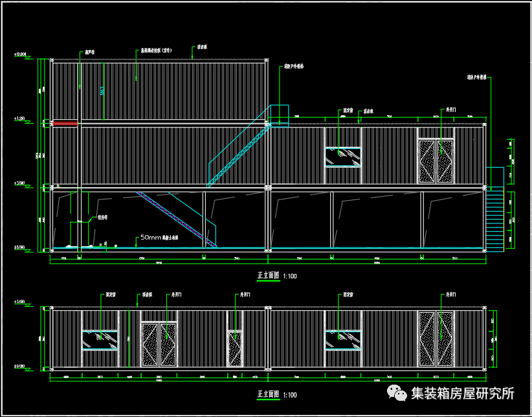
Task: Select the cyan stair landing box atop the staircase
Action: point(279,114)
